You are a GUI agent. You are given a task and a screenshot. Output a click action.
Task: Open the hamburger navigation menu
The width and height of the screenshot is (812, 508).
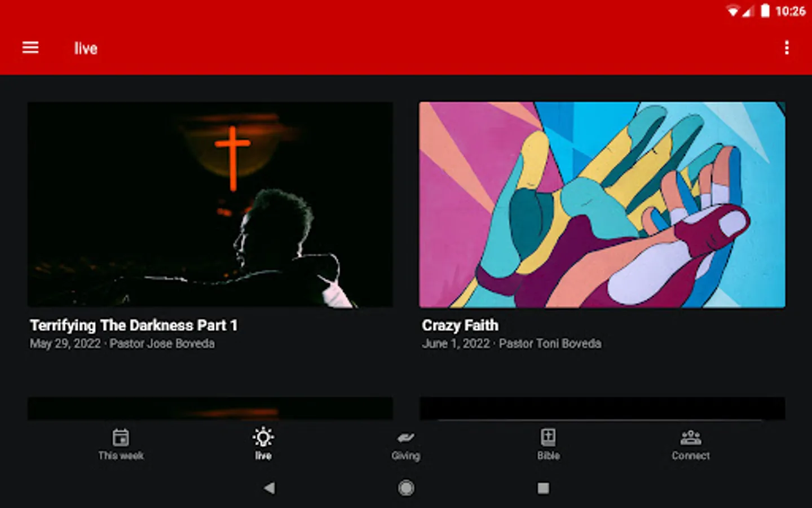point(30,48)
